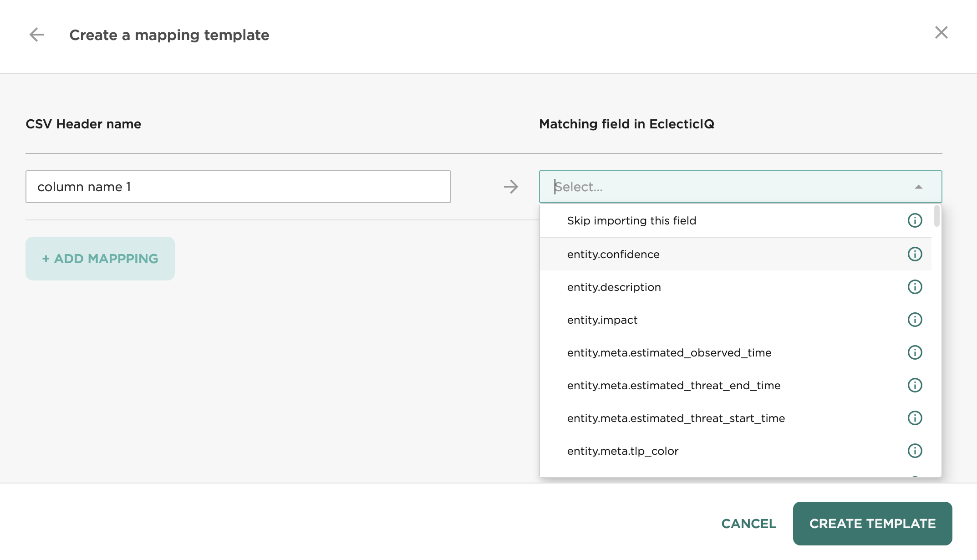The image size is (977, 560).
Task: Close the mapping template dialog
Action: [x=941, y=32]
